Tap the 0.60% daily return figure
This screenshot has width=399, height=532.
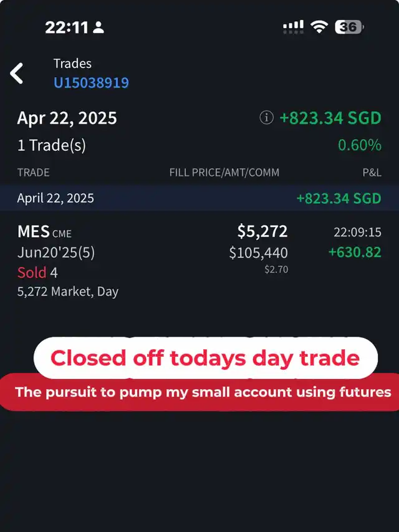(360, 145)
